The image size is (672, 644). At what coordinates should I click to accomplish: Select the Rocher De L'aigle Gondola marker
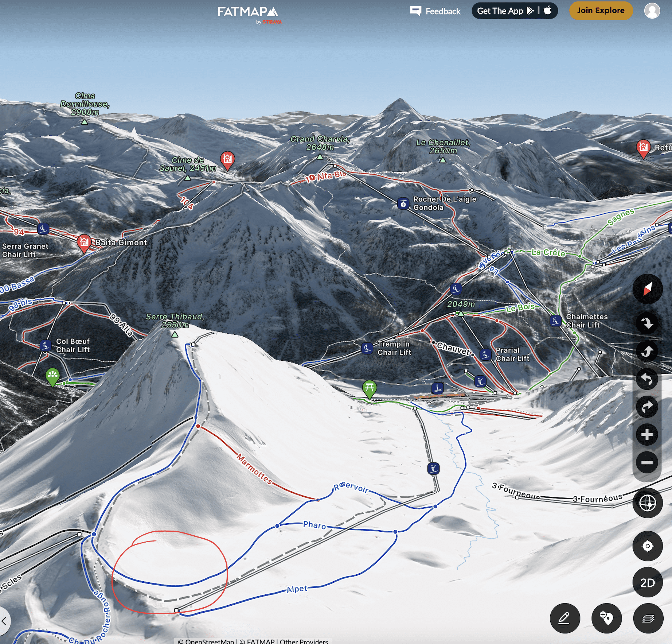coord(403,203)
